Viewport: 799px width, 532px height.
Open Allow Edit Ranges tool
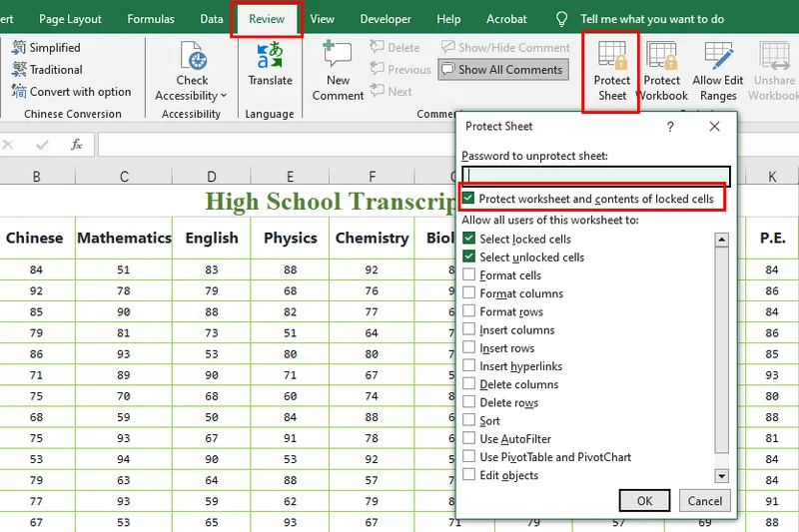[x=718, y=56]
